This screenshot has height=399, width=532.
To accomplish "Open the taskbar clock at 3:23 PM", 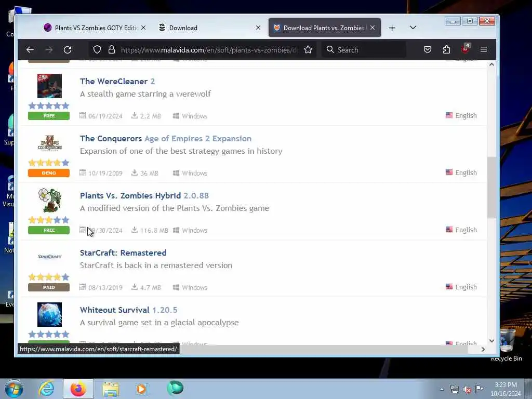I will (506, 389).
